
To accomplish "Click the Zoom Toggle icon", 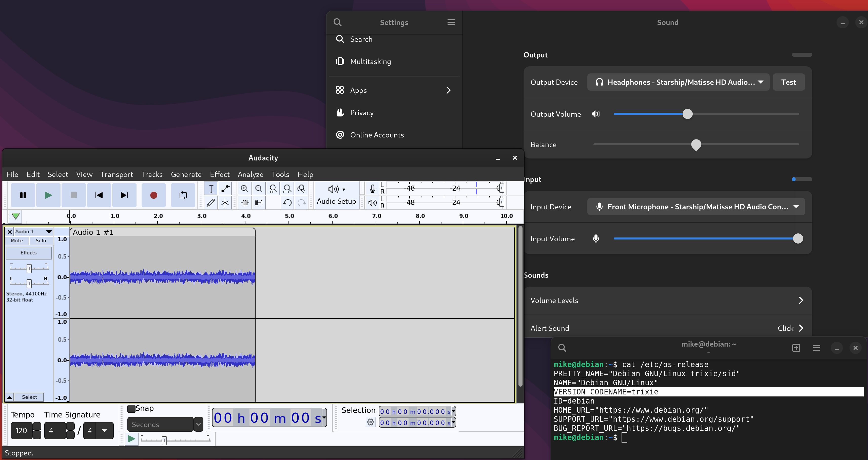I will tap(301, 189).
